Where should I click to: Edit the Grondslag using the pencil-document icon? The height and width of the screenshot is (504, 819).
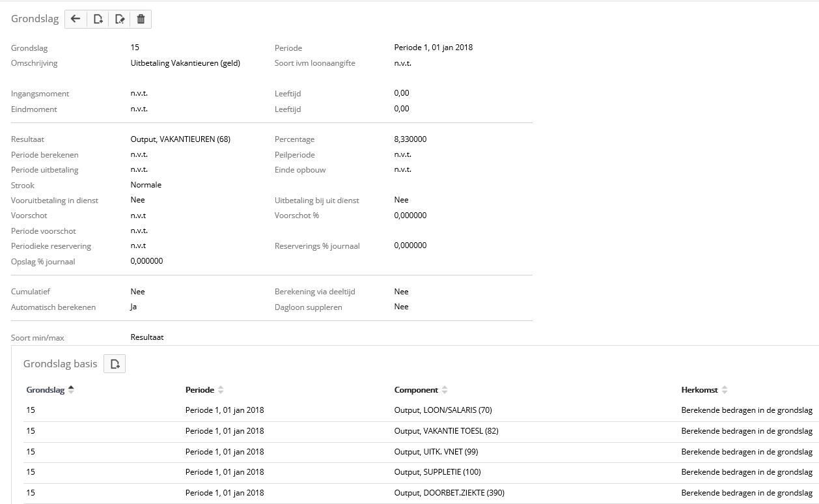(119, 19)
